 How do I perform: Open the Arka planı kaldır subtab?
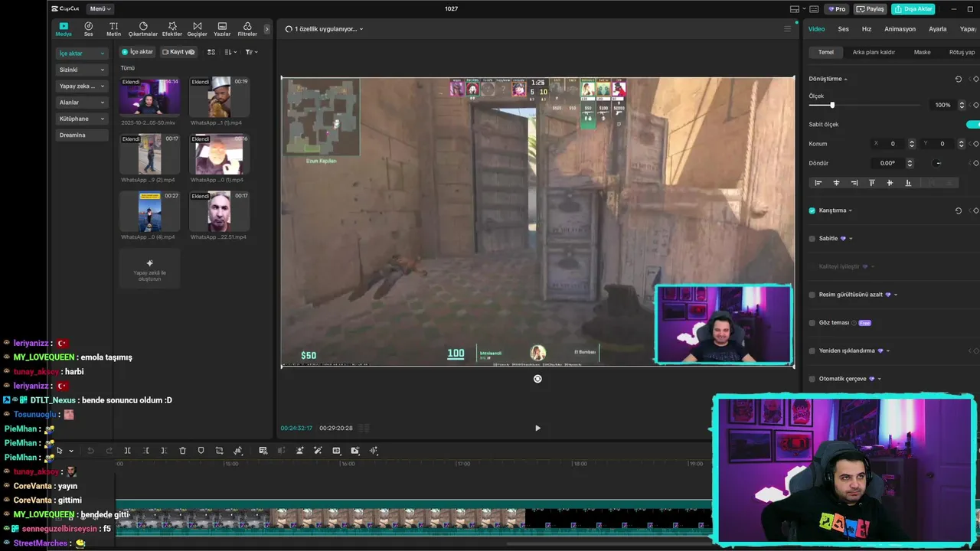874,52
